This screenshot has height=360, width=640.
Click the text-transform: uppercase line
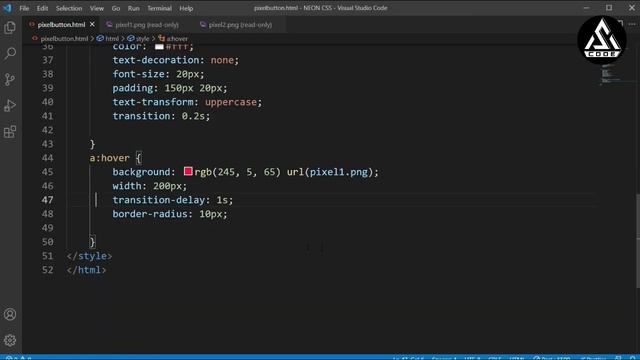pyautogui.click(x=187, y=102)
